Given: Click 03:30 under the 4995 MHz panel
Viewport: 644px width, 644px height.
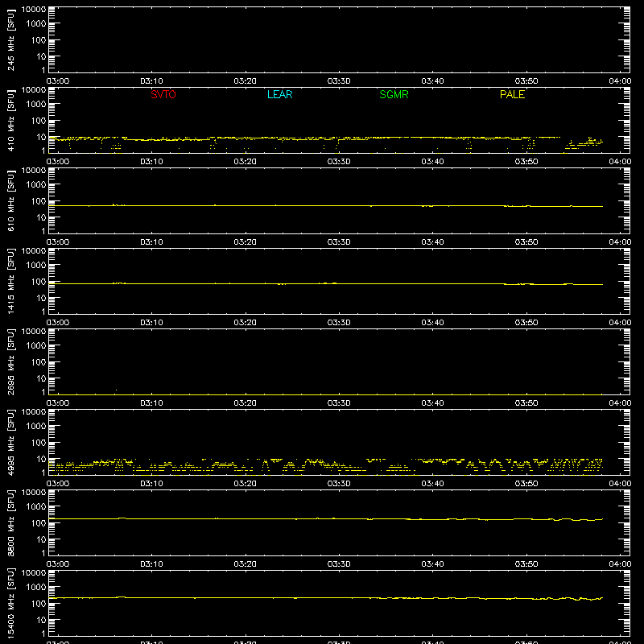Looking at the screenshot, I should [339, 484].
